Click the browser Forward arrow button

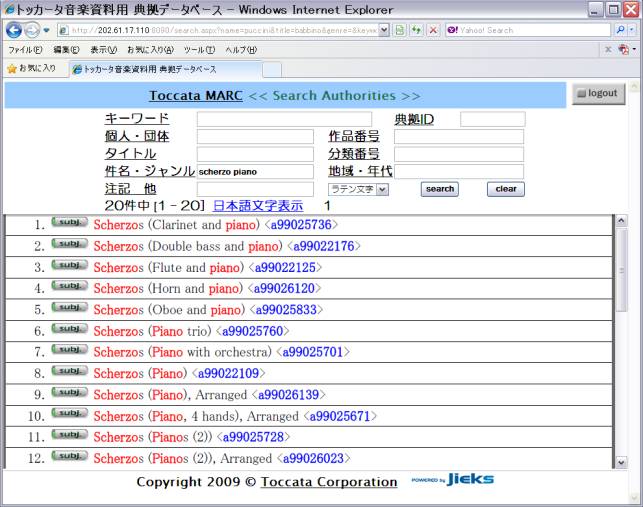pyautogui.click(x=32, y=30)
